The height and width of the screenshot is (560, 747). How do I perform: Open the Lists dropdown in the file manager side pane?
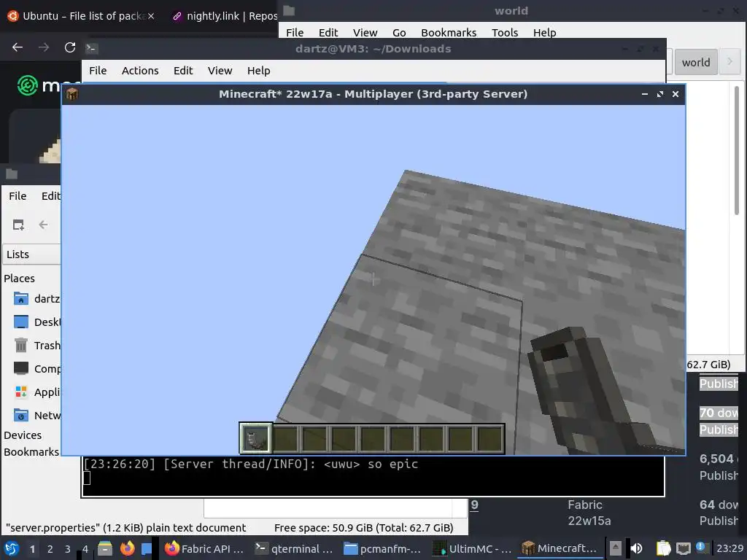point(31,254)
